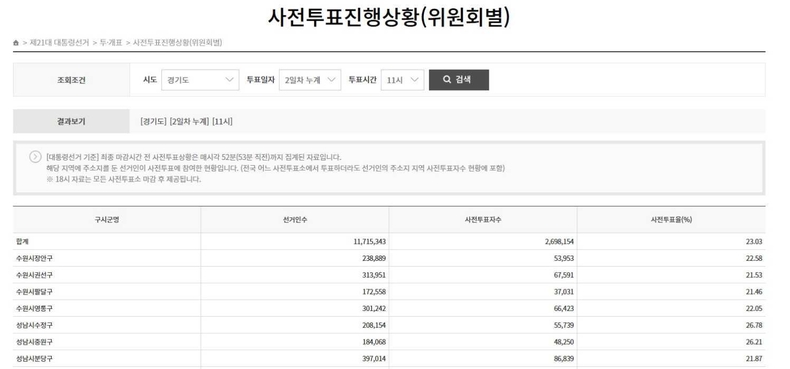Click 사전투표진행상황(위원회별) breadcrumb item
Screen dimensions: 790x369
pos(177,43)
